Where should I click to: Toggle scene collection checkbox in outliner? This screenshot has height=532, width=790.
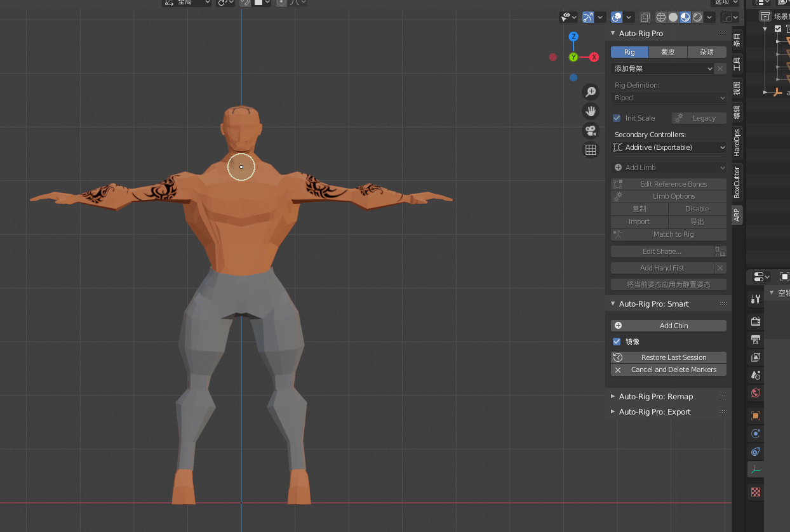[x=778, y=29]
